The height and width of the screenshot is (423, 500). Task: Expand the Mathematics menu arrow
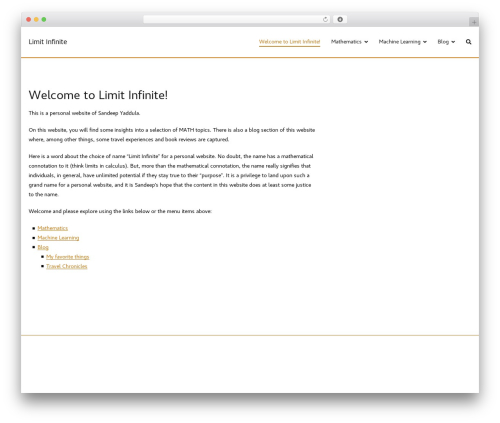point(366,42)
